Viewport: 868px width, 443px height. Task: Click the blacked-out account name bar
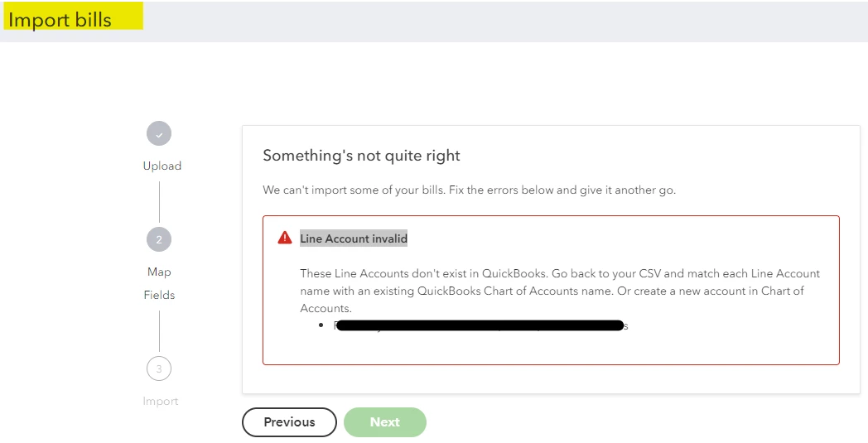coord(480,325)
